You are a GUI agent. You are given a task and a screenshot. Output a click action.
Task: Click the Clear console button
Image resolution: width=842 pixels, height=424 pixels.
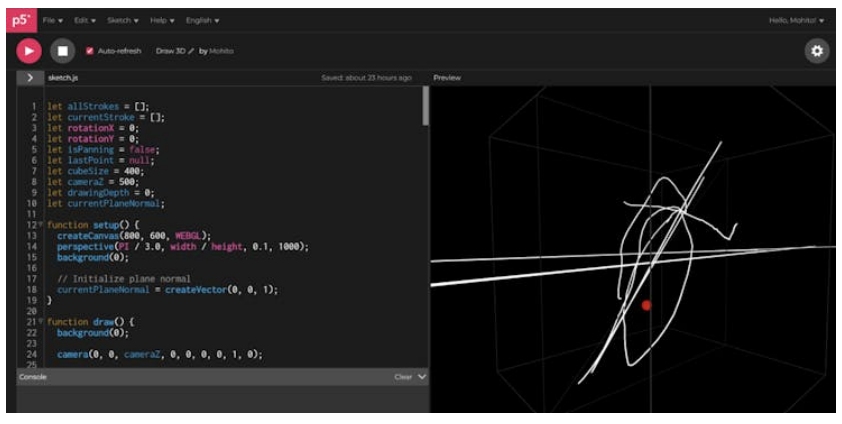403,377
